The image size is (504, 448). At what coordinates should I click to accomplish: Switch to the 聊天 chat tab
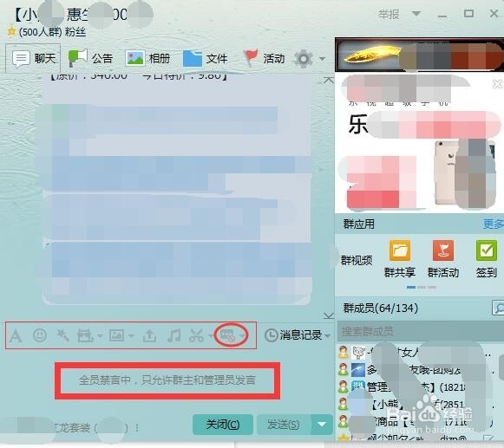click(x=33, y=58)
